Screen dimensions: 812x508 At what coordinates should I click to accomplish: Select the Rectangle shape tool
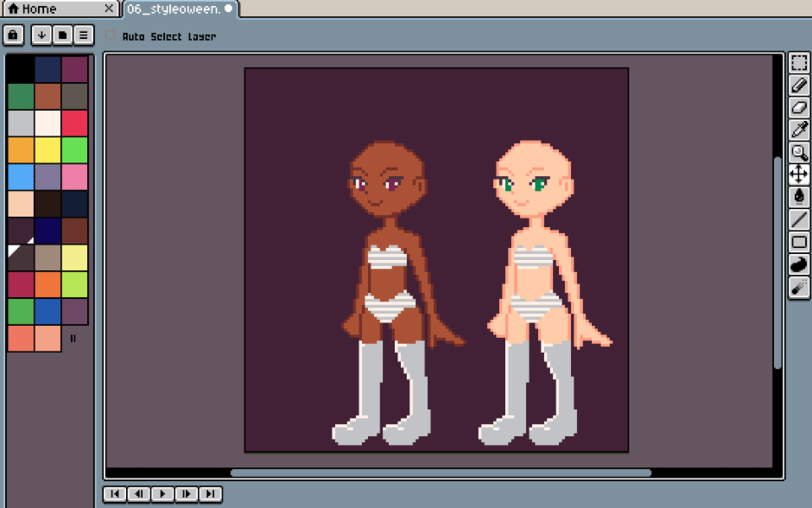(799, 242)
